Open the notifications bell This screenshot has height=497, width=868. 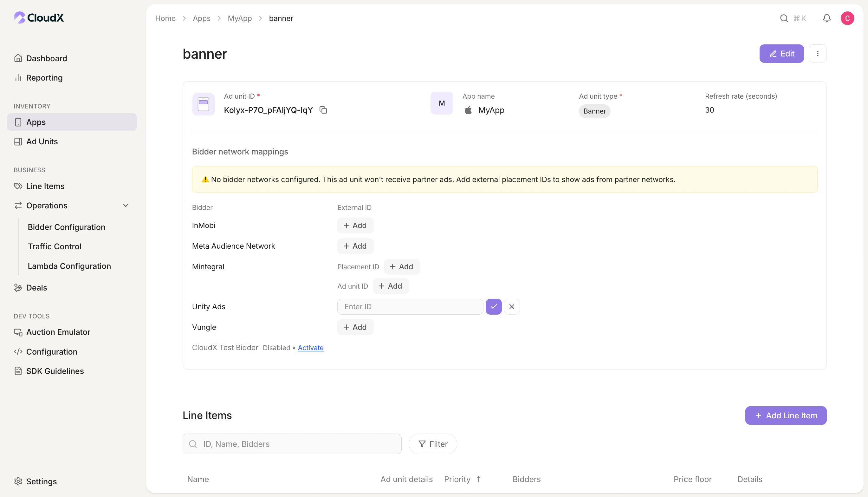click(x=827, y=18)
